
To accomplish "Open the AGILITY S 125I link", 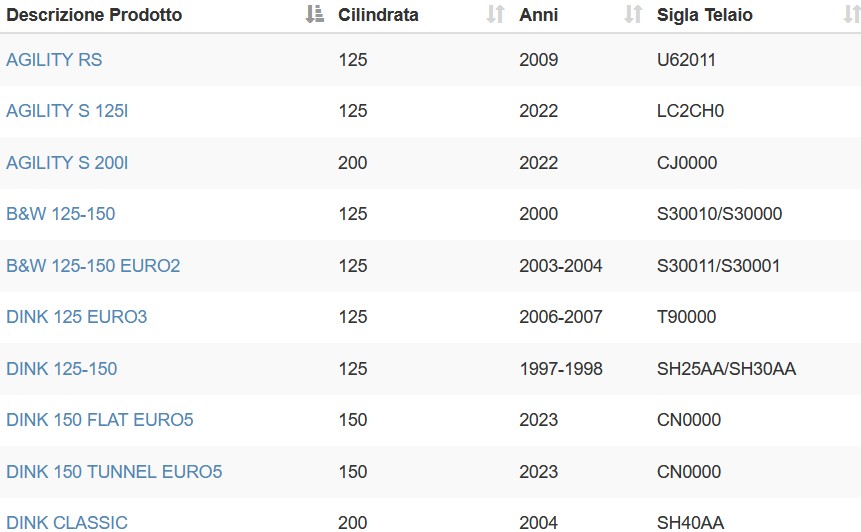I will click(x=67, y=111).
